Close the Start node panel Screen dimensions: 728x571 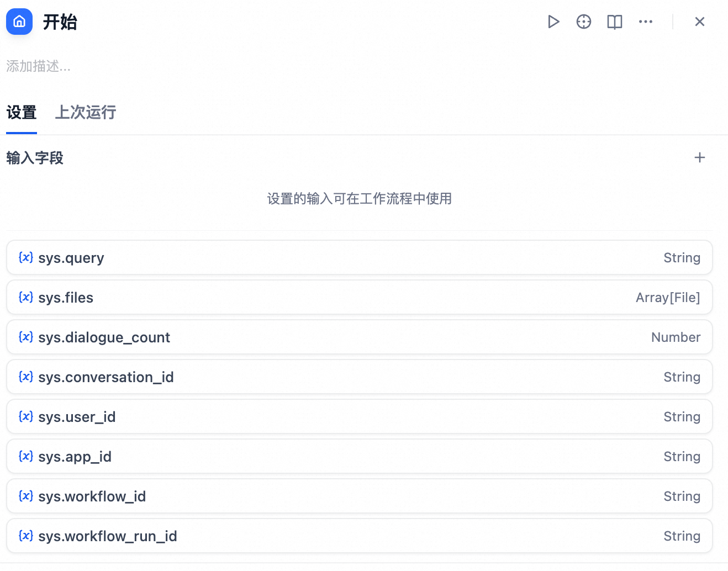[700, 22]
